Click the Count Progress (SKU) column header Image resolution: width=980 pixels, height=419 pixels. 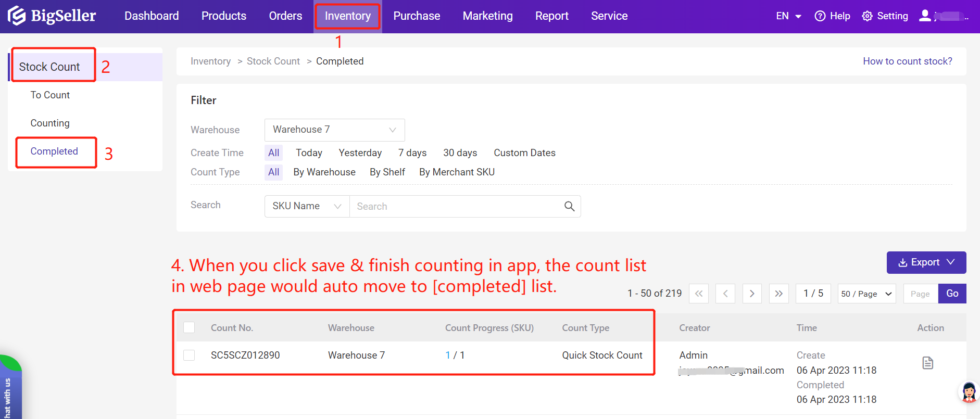click(489, 328)
